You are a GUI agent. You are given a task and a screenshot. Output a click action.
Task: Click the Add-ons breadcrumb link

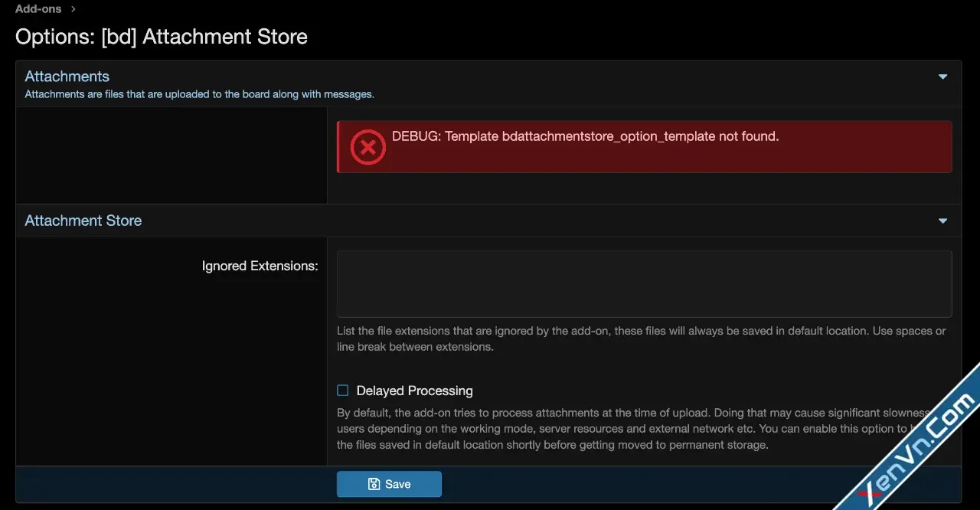[x=38, y=9]
